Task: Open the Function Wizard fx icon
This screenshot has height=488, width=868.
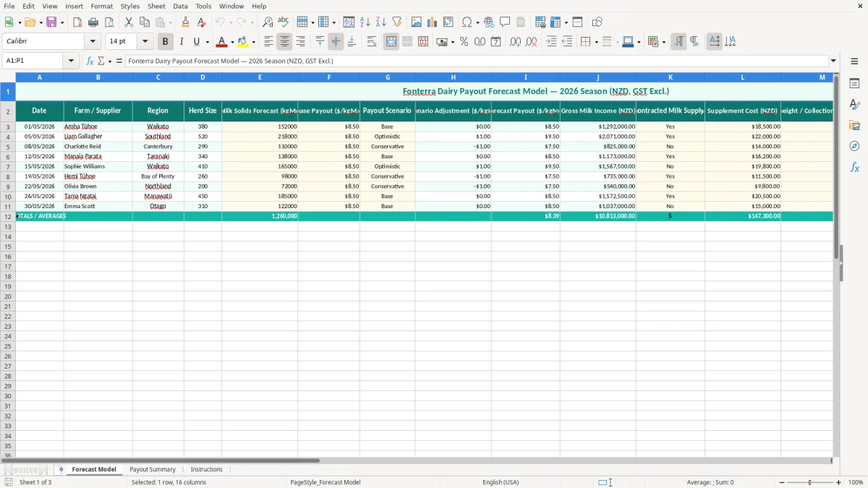Action: pos(90,61)
